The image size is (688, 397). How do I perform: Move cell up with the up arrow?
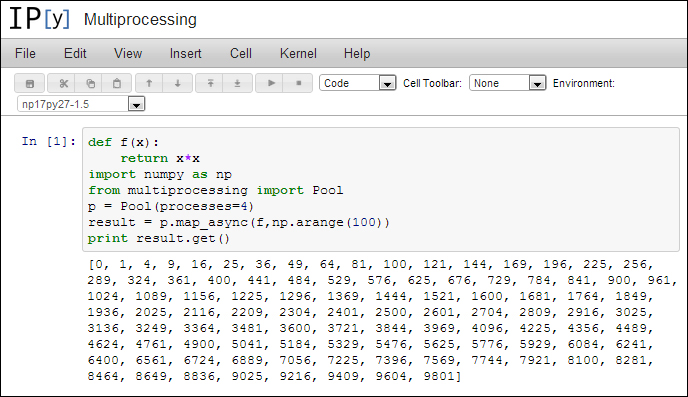click(x=149, y=83)
